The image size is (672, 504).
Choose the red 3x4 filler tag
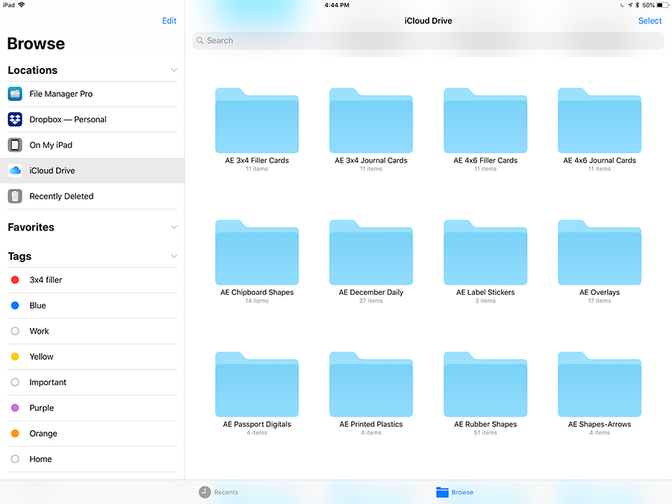[15, 280]
